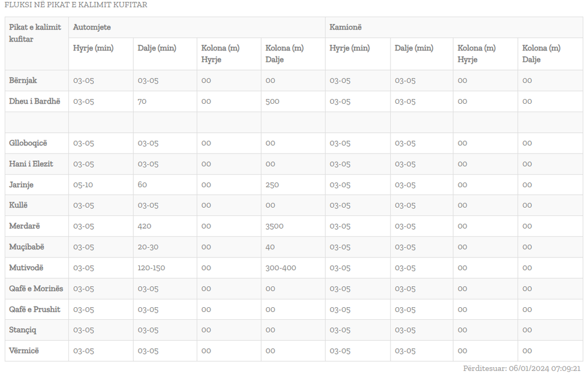Click the 3500 queue length cell
Viewport: 588px width, 375px height.
click(275, 226)
